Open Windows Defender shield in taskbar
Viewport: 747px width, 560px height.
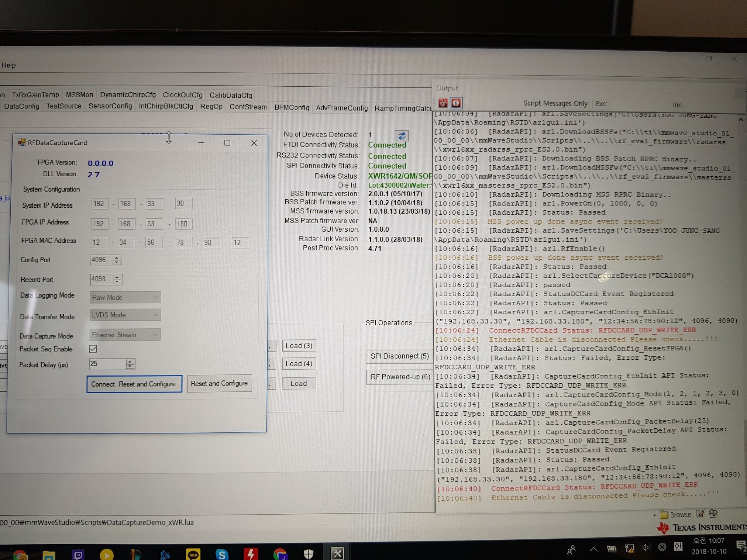[x=309, y=554]
